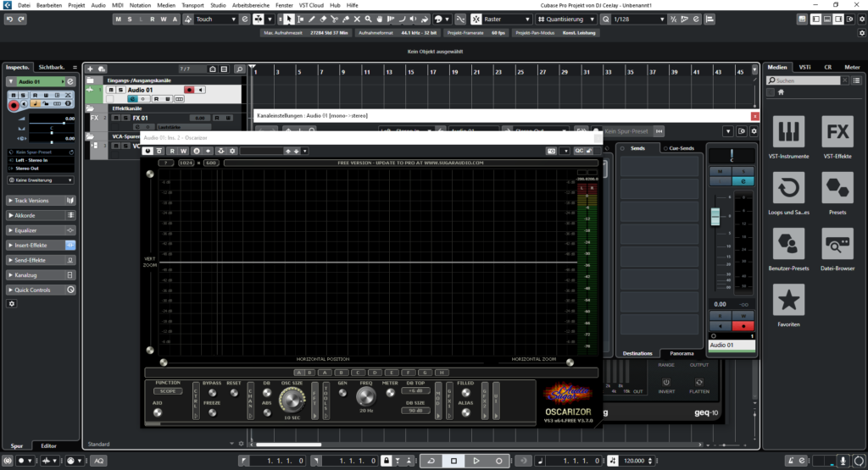
Task: Click the Play button in transport bar
Action: (x=476, y=461)
